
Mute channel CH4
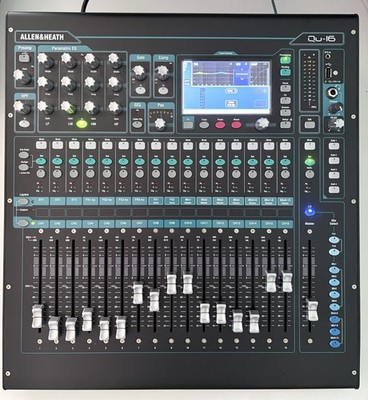90,145
